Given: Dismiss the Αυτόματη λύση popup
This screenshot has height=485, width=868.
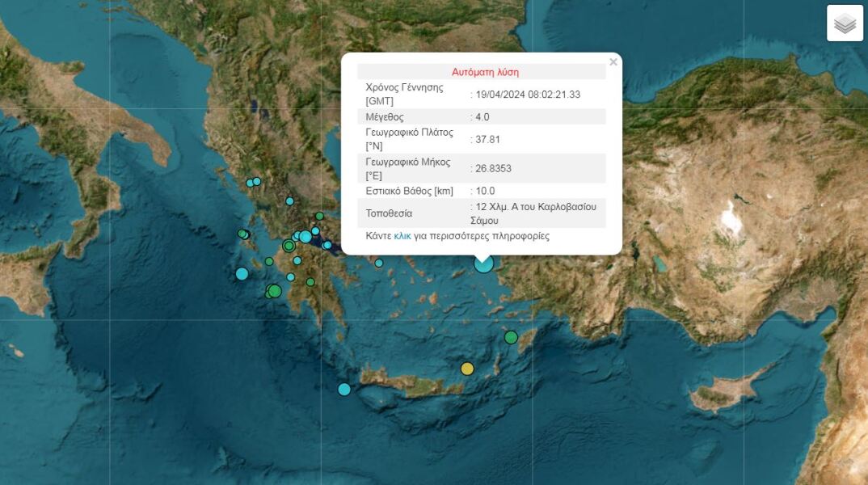Looking at the screenshot, I should tap(613, 61).
